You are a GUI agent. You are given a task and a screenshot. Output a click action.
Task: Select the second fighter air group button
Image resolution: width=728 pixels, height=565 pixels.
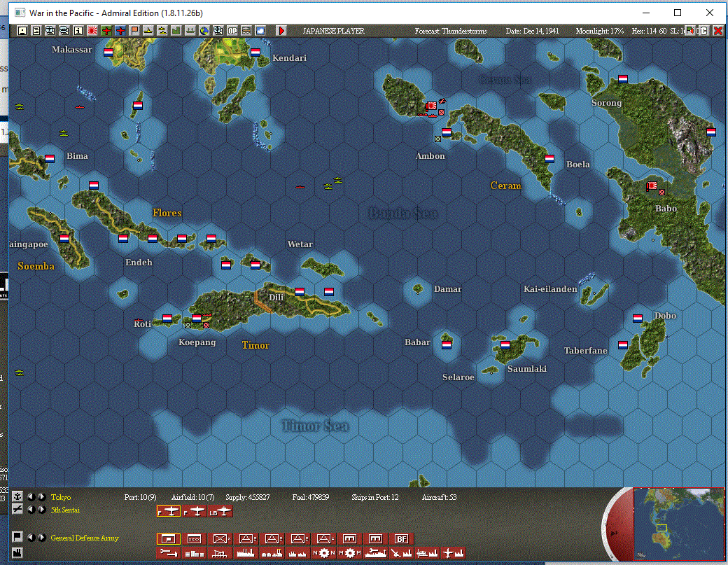[x=195, y=512]
